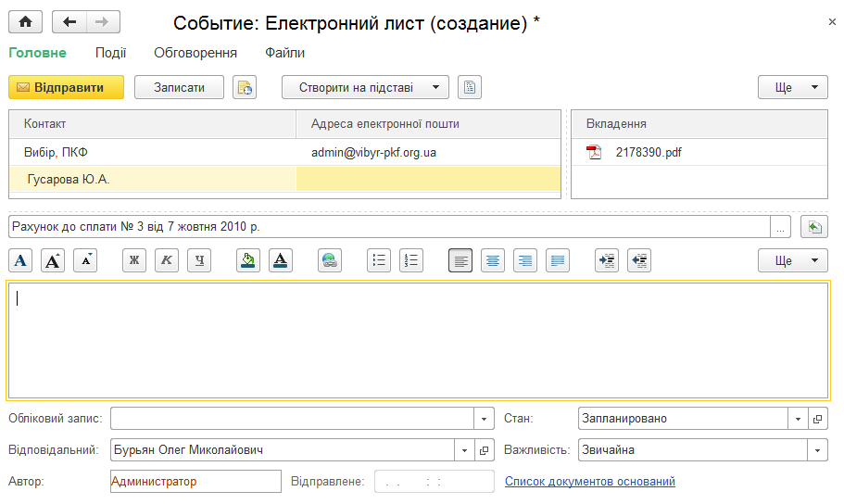Screen dimensions: 844x504
Task: Click the Вкладення header
Action: pos(699,124)
